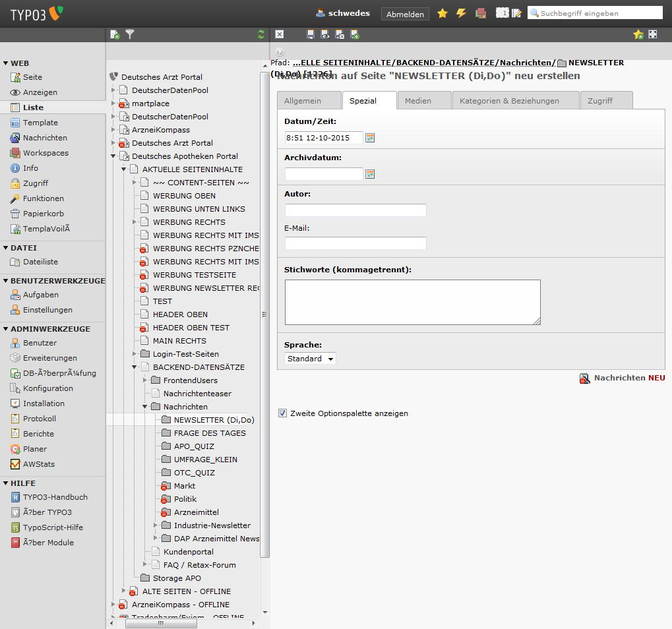Close the document with the X icon

tap(280, 34)
